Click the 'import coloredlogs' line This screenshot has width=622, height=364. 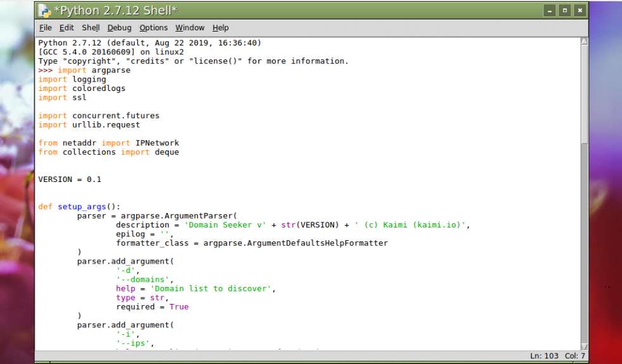click(x=82, y=88)
